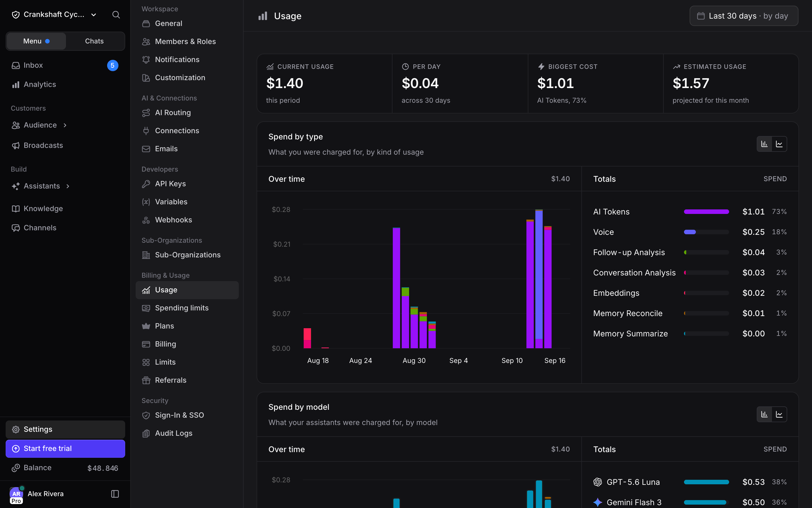Viewport: 812px width, 508px height.
Task: Open Spending limits page
Action: click(x=187, y=308)
